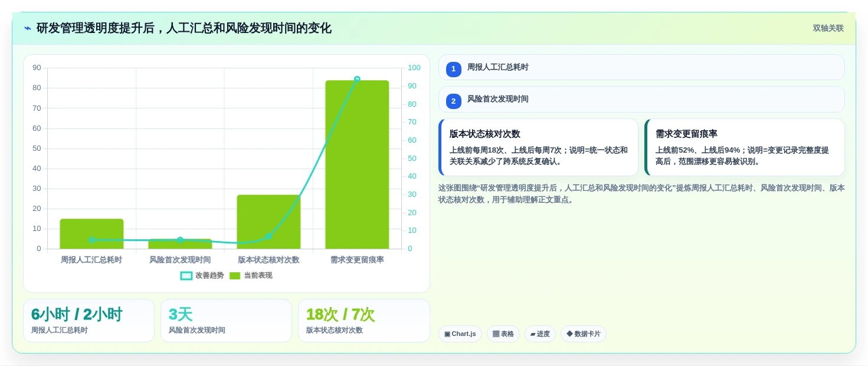Click the 改善趋势 legend color box
Viewport: 868px width, 366px height.
point(186,276)
